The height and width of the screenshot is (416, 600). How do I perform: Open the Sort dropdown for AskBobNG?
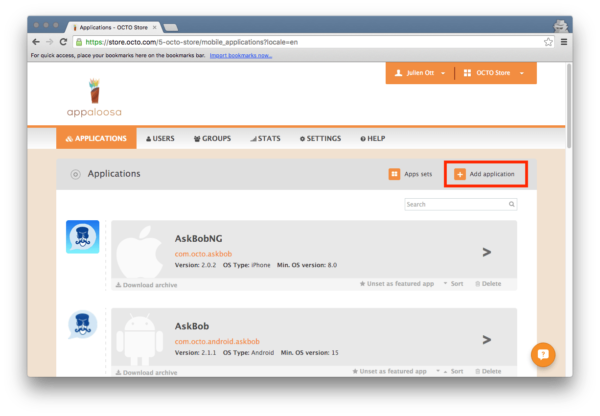(x=453, y=284)
